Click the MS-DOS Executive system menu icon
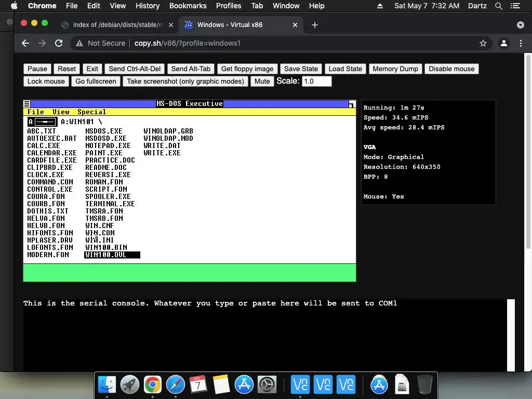 click(x=27, y=104)
